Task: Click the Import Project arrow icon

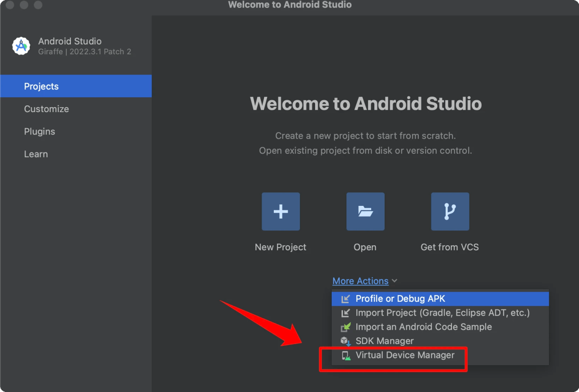Action: [346, 313]
